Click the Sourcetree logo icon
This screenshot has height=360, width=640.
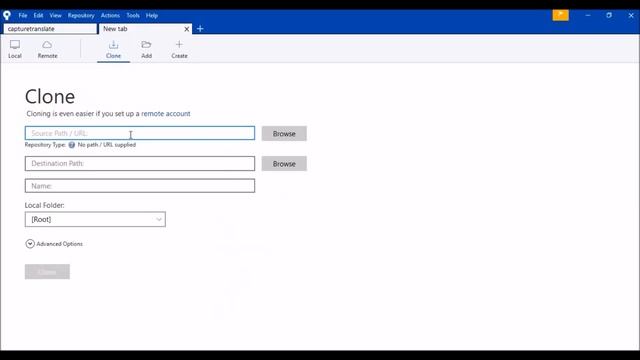point(7,16)
